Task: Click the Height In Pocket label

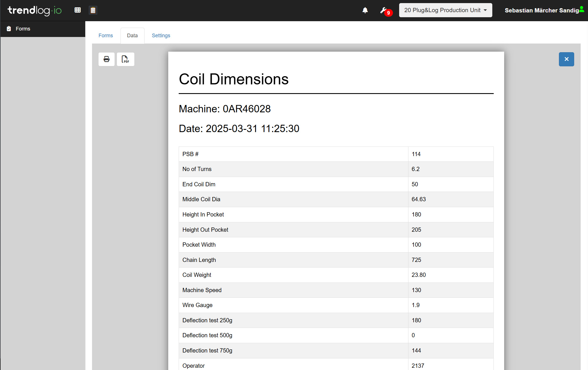Action: click(203, 214)
